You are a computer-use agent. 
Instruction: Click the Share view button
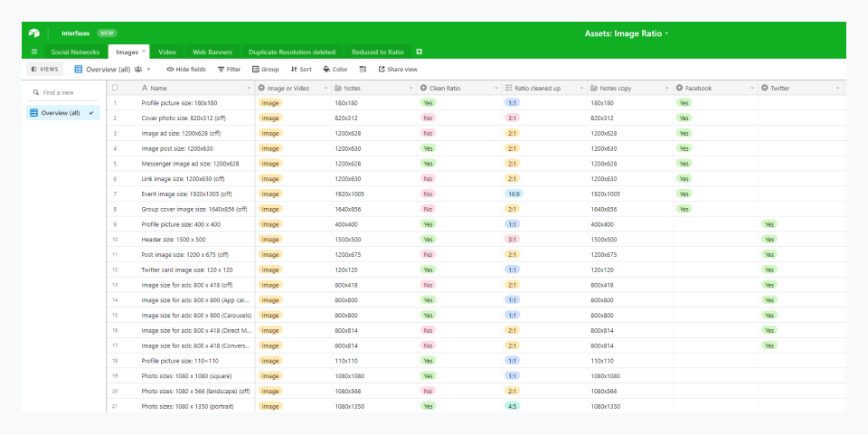[x=398, y=69]
